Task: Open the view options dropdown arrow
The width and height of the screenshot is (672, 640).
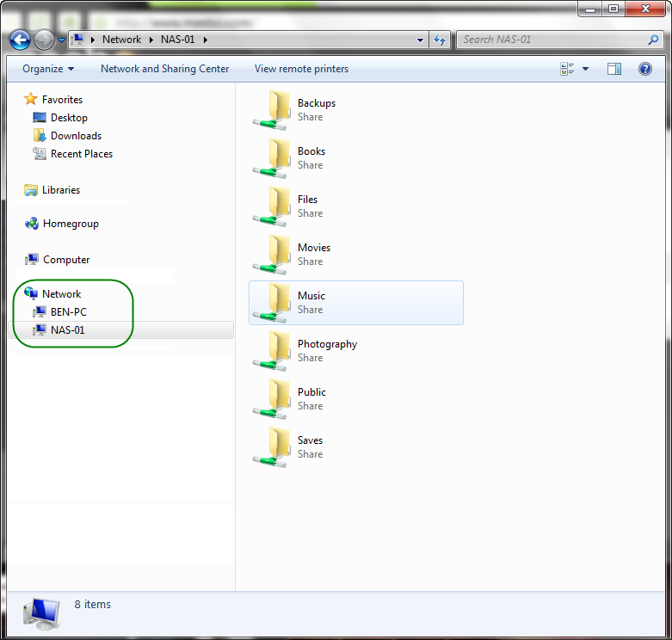Action: tap(585, 69)
